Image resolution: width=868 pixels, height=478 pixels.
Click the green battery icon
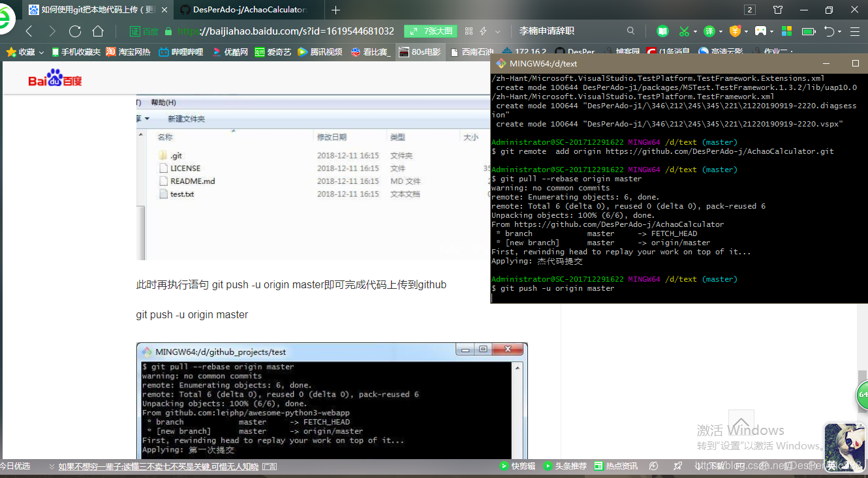[x=809, y=31]
